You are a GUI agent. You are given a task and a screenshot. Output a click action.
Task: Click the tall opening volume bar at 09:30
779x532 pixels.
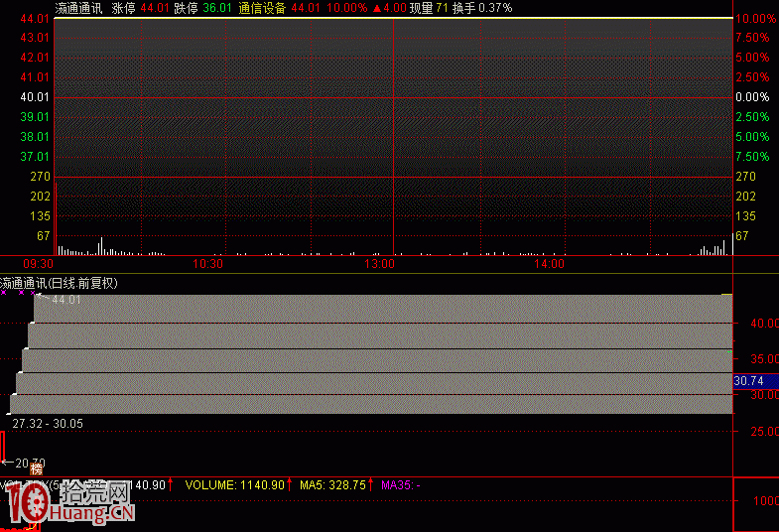point(56,218)
